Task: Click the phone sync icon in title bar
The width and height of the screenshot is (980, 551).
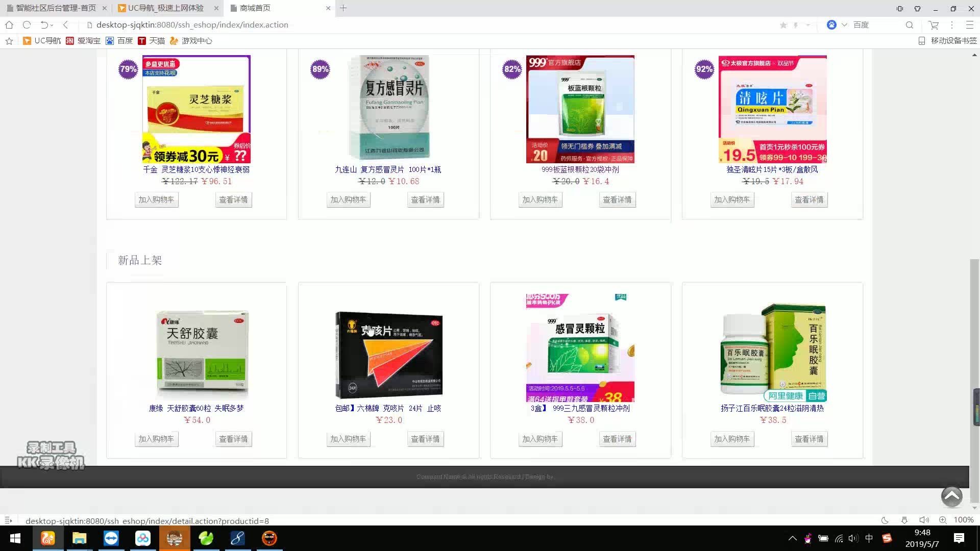Action: tap(900, 8)
